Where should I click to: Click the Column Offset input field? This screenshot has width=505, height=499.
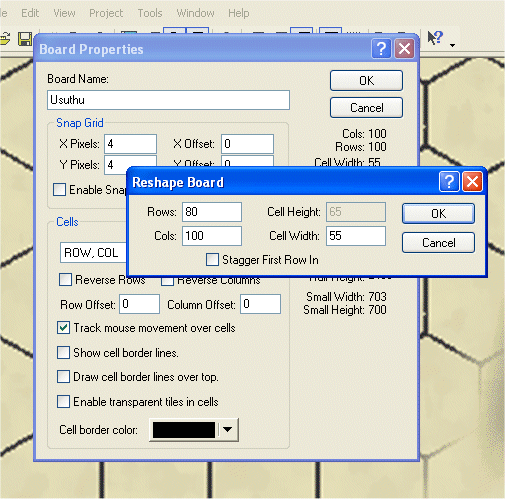[x=260, y=304]
